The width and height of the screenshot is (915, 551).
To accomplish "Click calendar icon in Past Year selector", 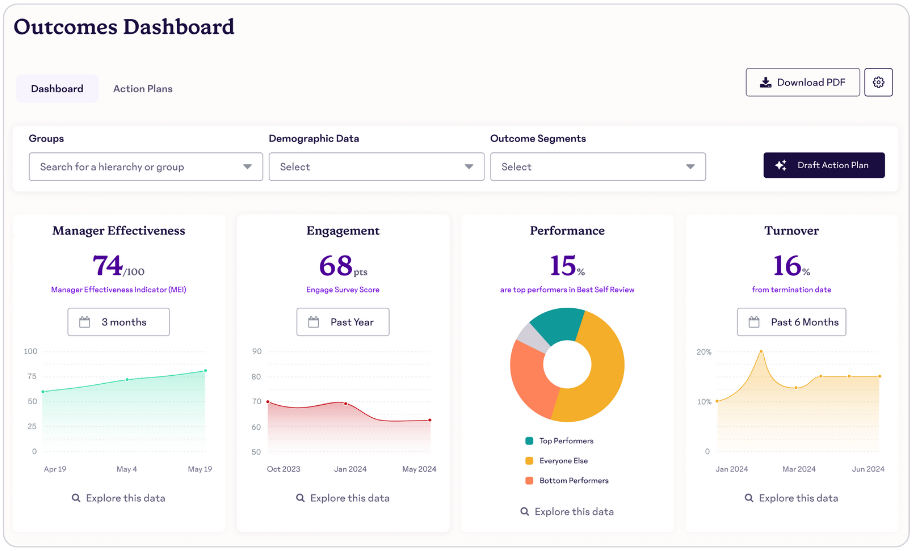I will 313,322.
